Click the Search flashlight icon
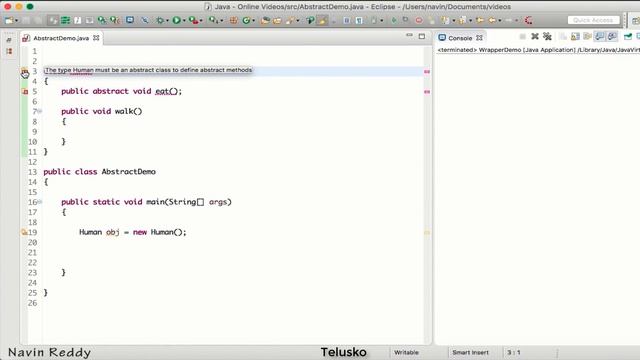 291,20
